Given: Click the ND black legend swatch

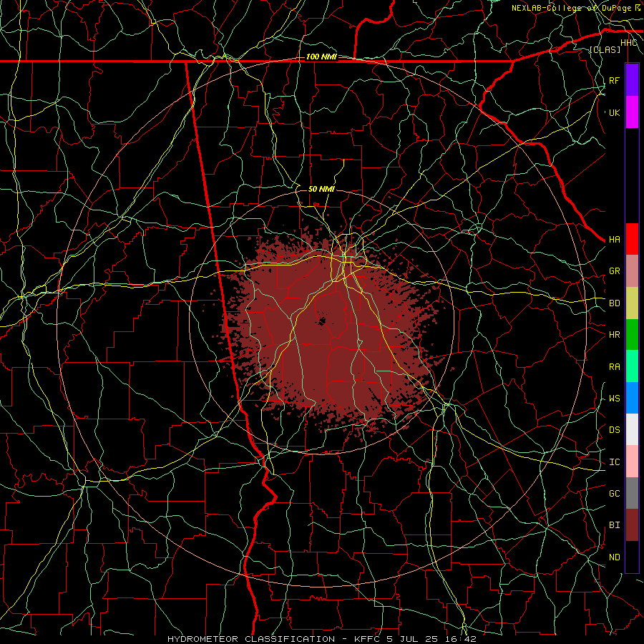Looking at the screenshot, I should [632, 557].
